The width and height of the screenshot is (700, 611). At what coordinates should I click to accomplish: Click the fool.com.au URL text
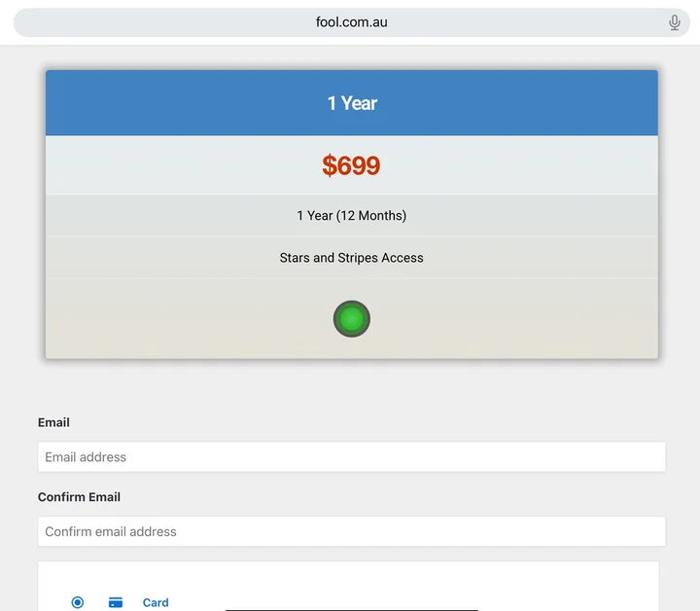[x=351, y=22]
